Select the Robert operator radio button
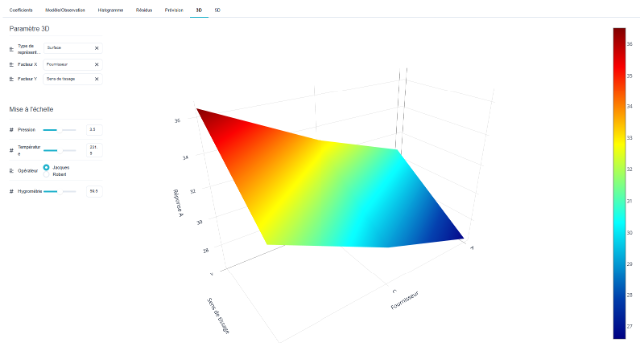The image size is (641, 364). tap(46, 174)
